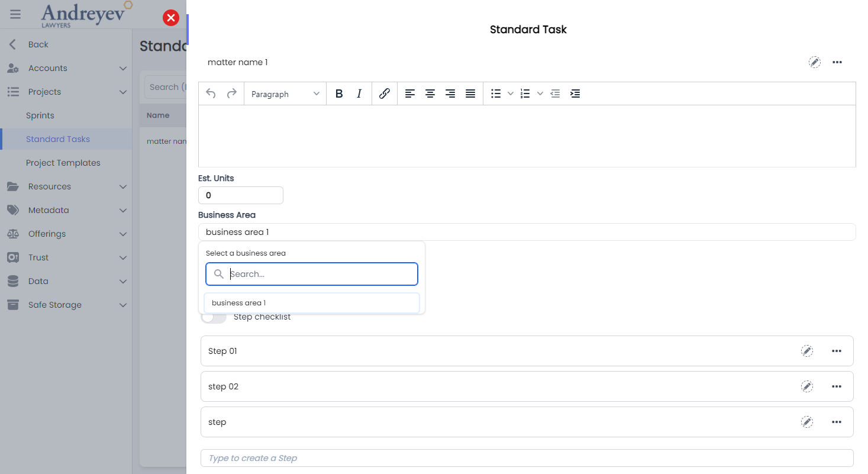This screenshot has height=474, width=868.
Task: Insert a link using the link icon
Action: [384, 93]
